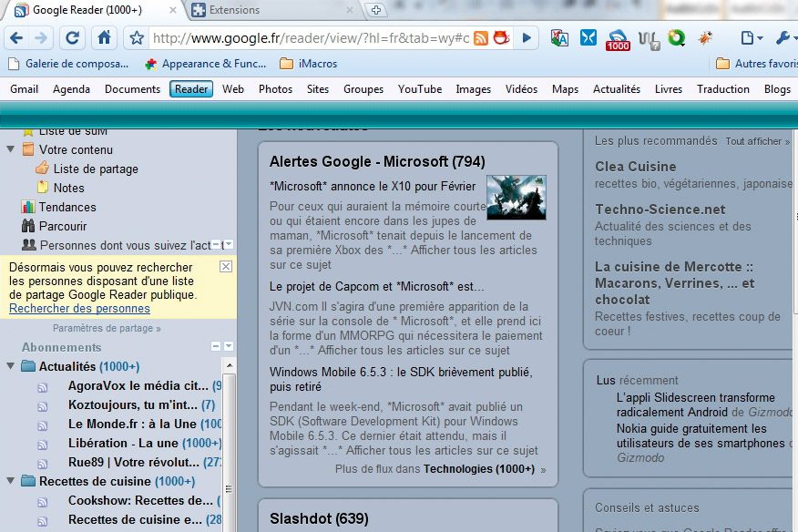Open article "Windows Mobile 6.5.3 : le SDK brièvement publié"
Image resolution: width=798 pixels, height=532 pixels.
401,379
